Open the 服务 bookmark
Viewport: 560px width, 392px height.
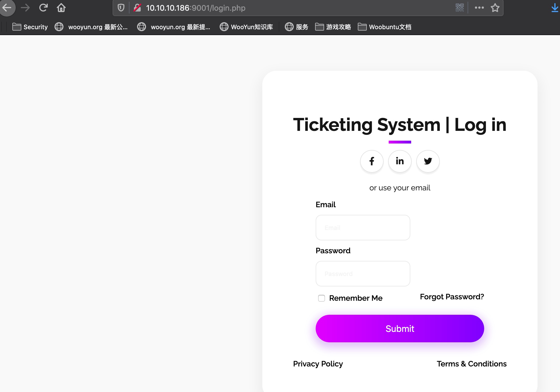click(297, 27)
